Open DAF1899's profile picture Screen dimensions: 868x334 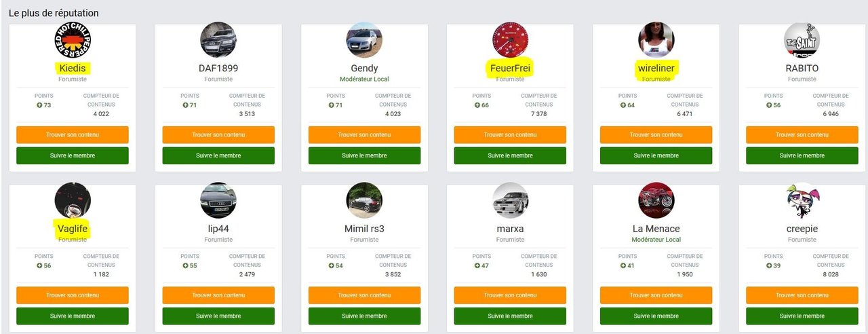[218, 39]
